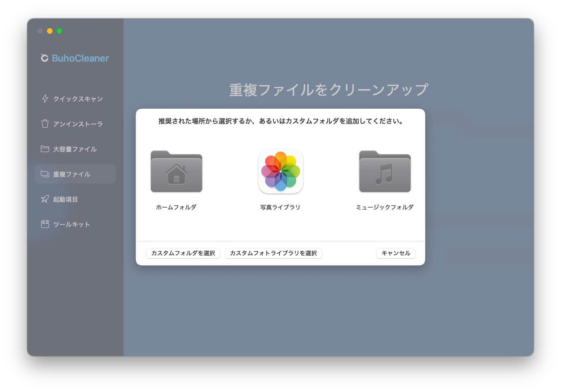Open the Toolkit (ツールキット) icon

44,224
